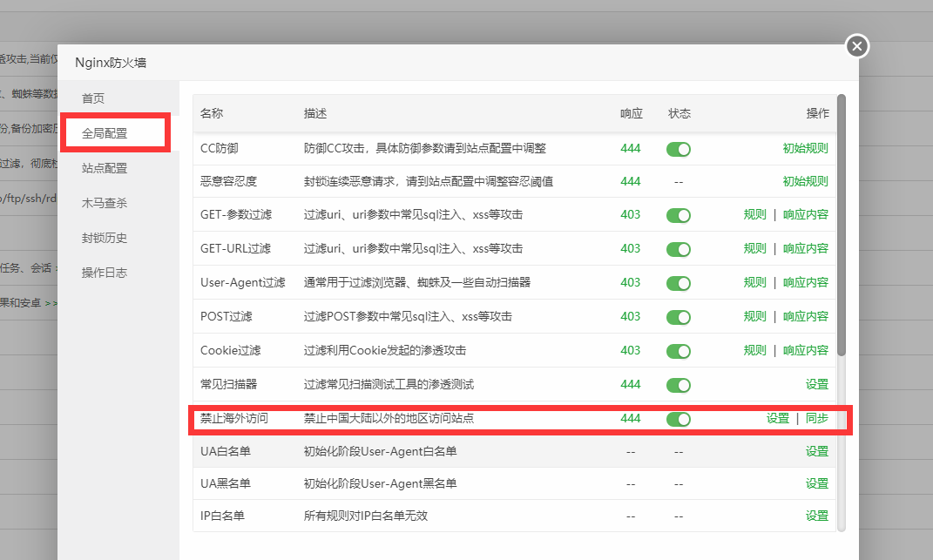This screenshot has width=933, height=560.
Task: Toggle the Cookie过滤 switch
Action: click(679, 351)
